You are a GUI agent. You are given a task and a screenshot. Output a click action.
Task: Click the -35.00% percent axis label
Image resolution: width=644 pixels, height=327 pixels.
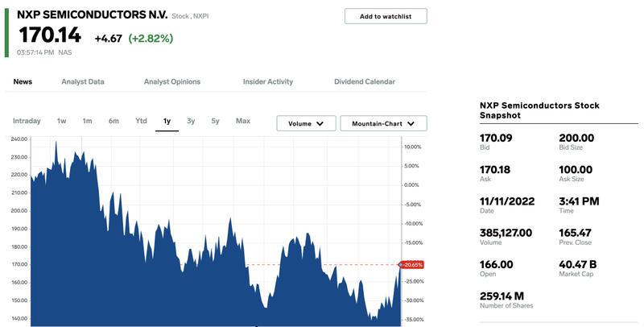pyautogui.click(x=412, y=320)
